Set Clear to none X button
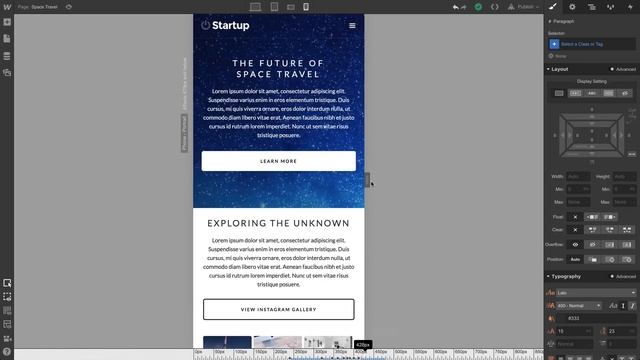 click(x=575, y=230)
